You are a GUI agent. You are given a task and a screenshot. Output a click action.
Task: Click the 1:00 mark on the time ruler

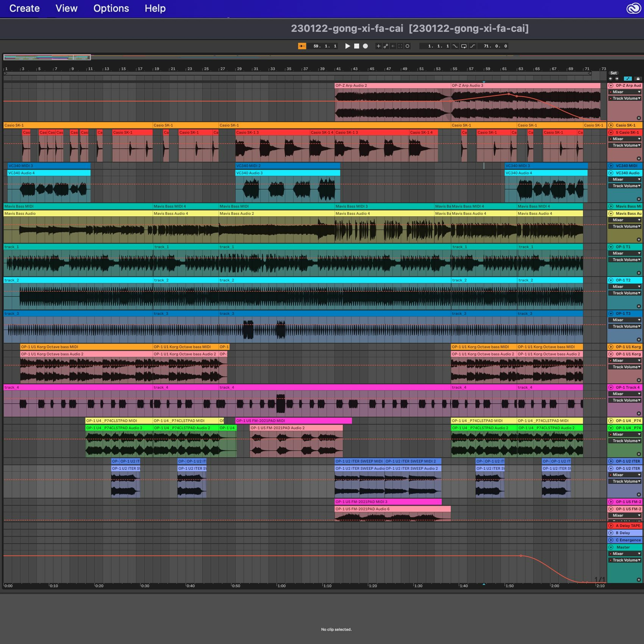[x=281, y=586]
